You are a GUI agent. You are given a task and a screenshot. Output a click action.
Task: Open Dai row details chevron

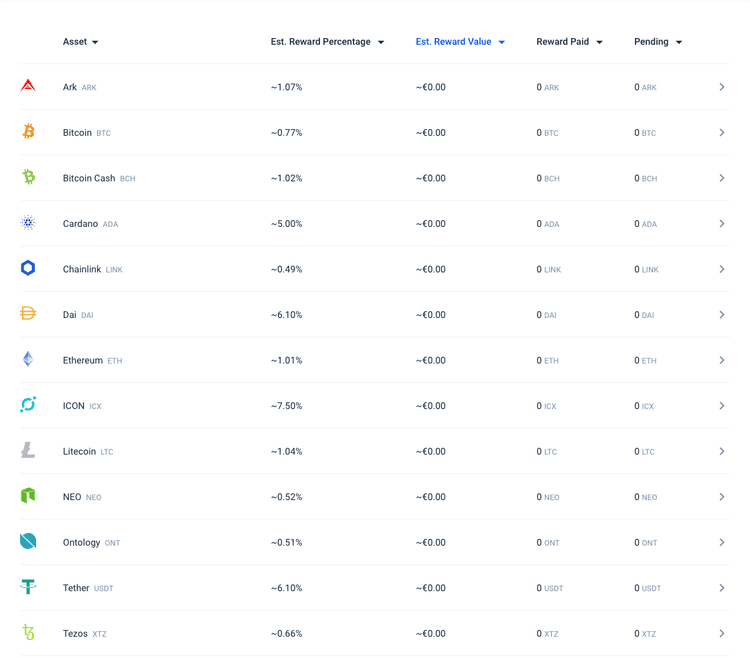(x=722, y=315)
